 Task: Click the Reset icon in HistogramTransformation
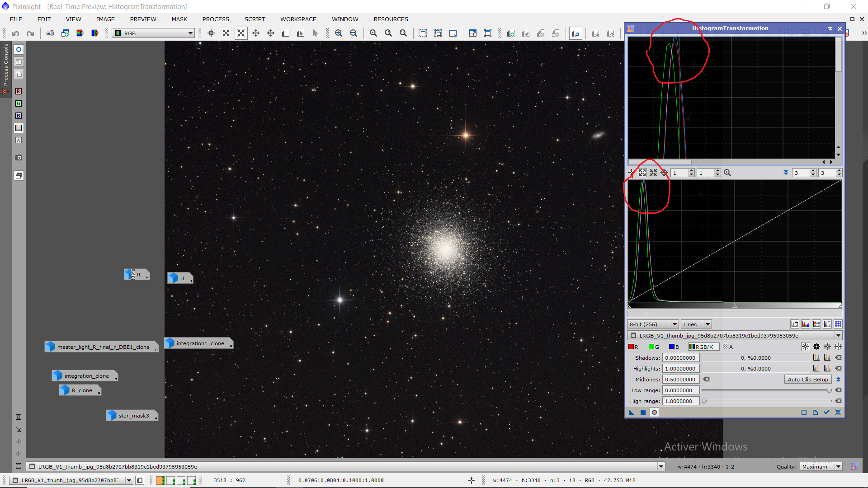click(x=838, y=412)
